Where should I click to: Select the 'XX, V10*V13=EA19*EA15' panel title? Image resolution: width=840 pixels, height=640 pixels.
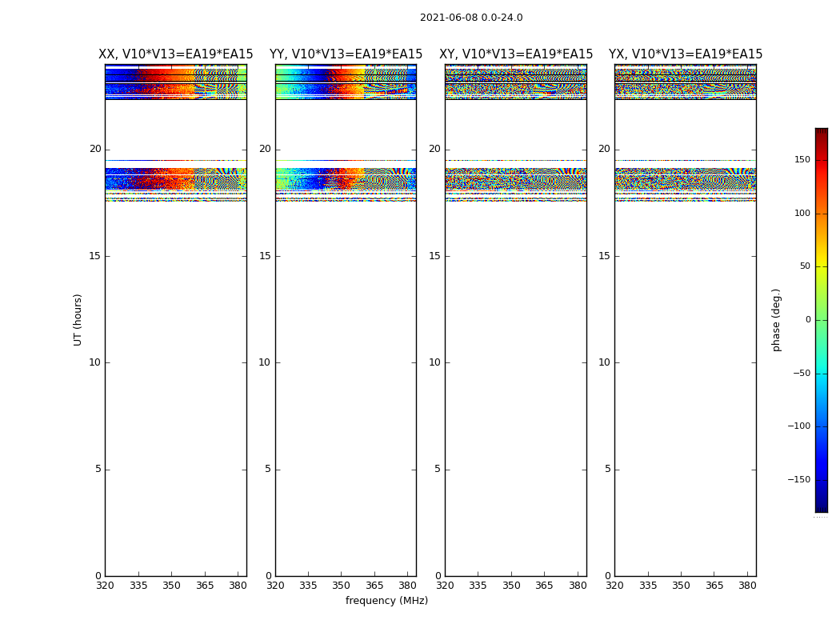pyautogui.click(x=176, y=54)
